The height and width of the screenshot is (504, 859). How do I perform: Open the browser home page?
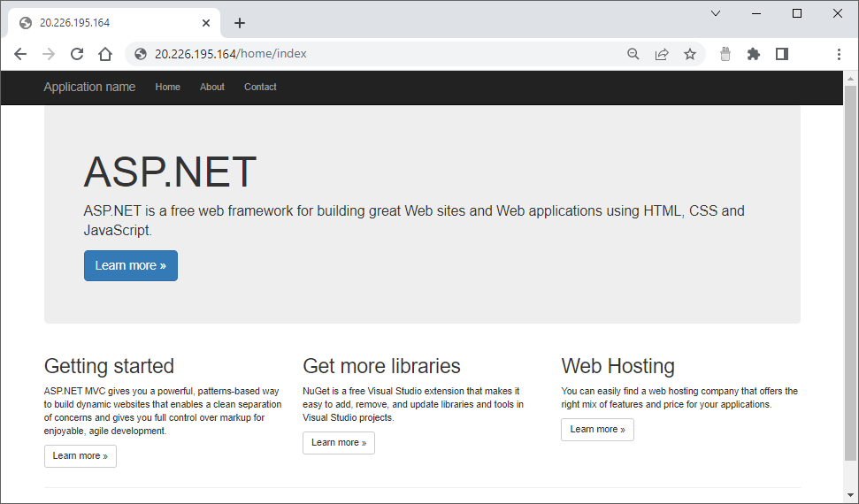point(105,54)
